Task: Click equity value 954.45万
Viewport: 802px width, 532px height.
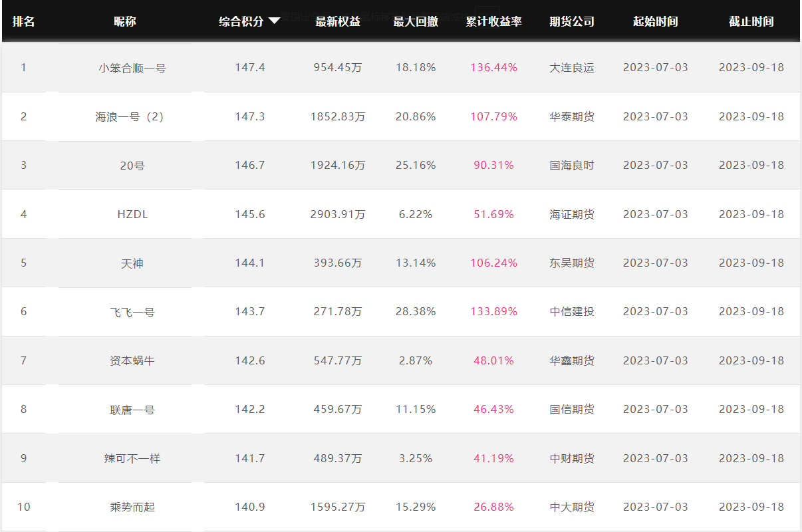Action: 338,67
